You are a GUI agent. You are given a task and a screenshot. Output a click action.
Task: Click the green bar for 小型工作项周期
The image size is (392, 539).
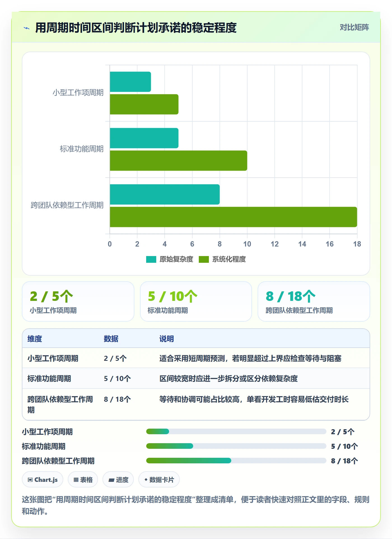click(144, 104)
